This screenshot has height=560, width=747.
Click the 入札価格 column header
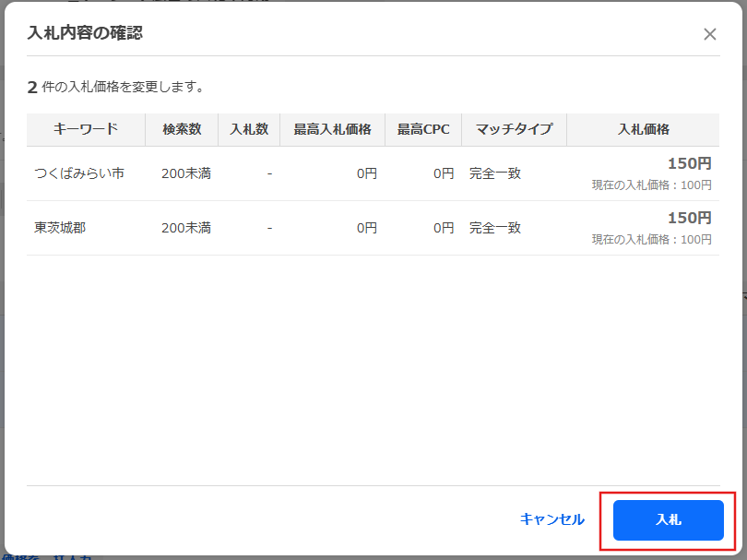click(643, 129)
